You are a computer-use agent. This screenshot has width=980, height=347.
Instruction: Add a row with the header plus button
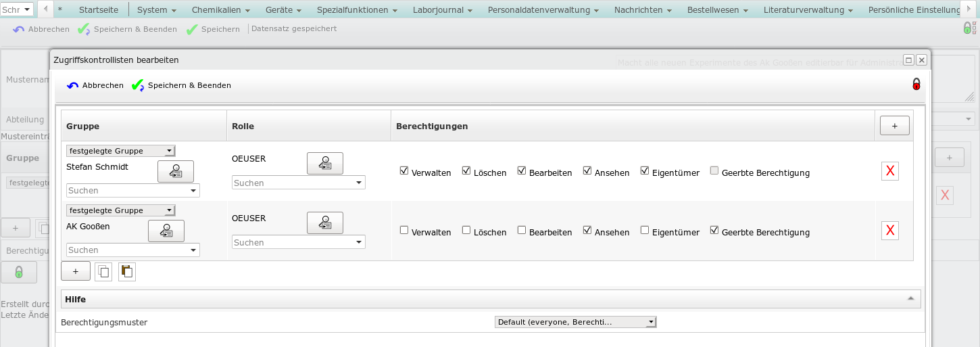click(894, 126)
